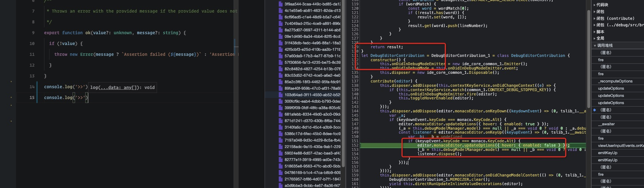This screenshot has width=644, height=188.
Task: Collapse the 调用堆栈 call stack section
Action: [x=595, y=45]
